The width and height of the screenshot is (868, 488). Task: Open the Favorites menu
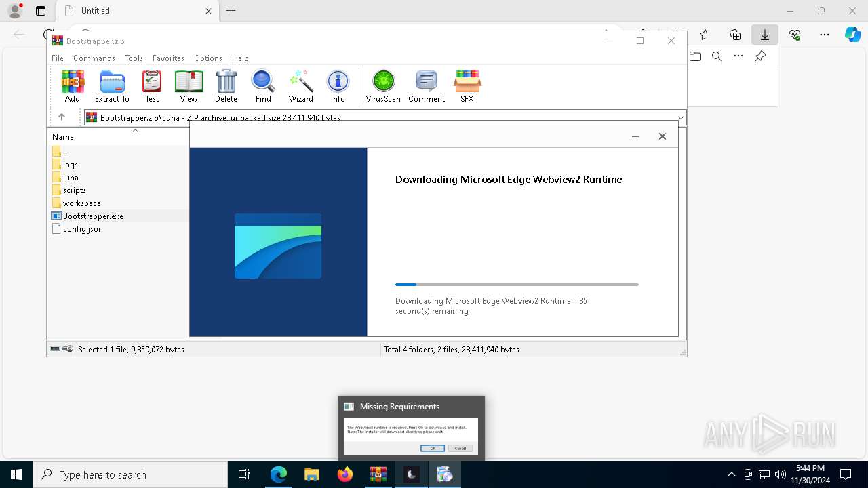(x=168, y=58)
